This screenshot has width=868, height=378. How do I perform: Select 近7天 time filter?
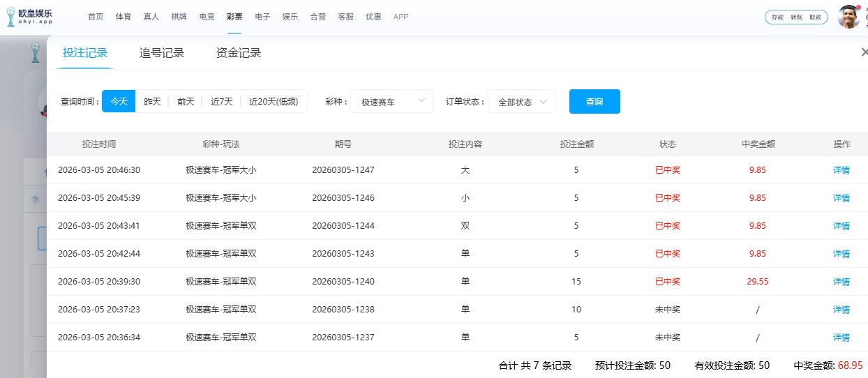coord(222,101)
